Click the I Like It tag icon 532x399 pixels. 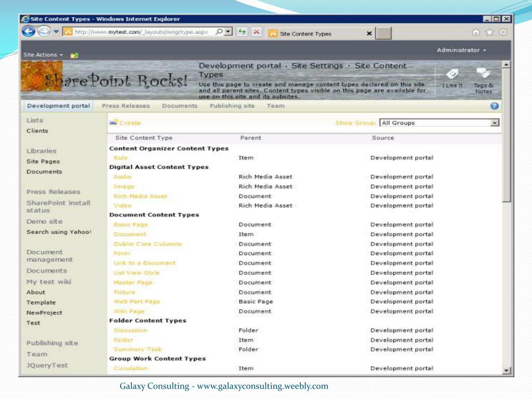[x=453, y=74]
